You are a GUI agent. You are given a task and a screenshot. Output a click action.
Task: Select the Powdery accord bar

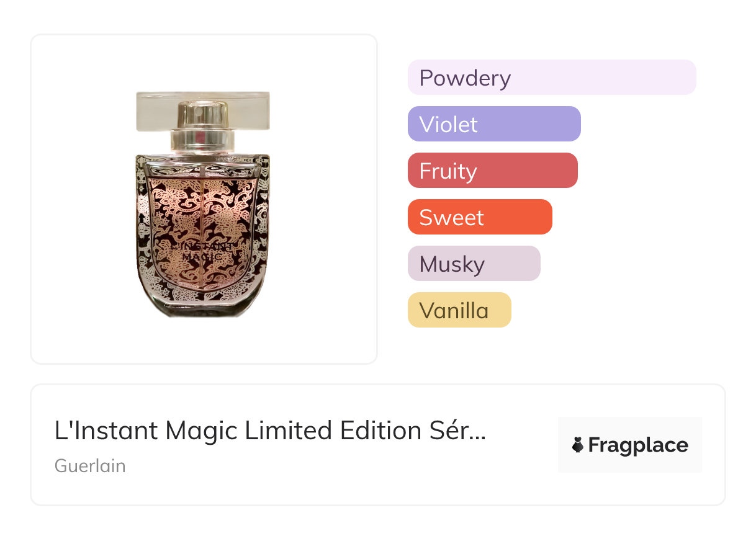pos(551,78)
